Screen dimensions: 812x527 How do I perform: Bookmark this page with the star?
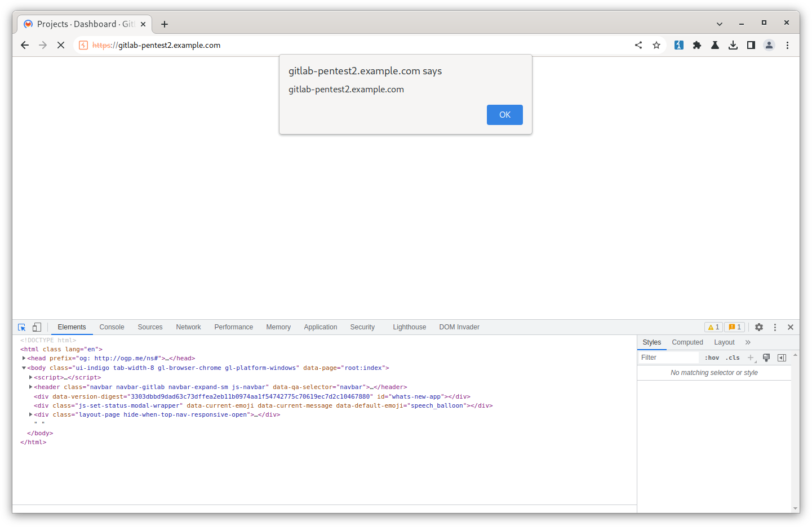[656, 45]
